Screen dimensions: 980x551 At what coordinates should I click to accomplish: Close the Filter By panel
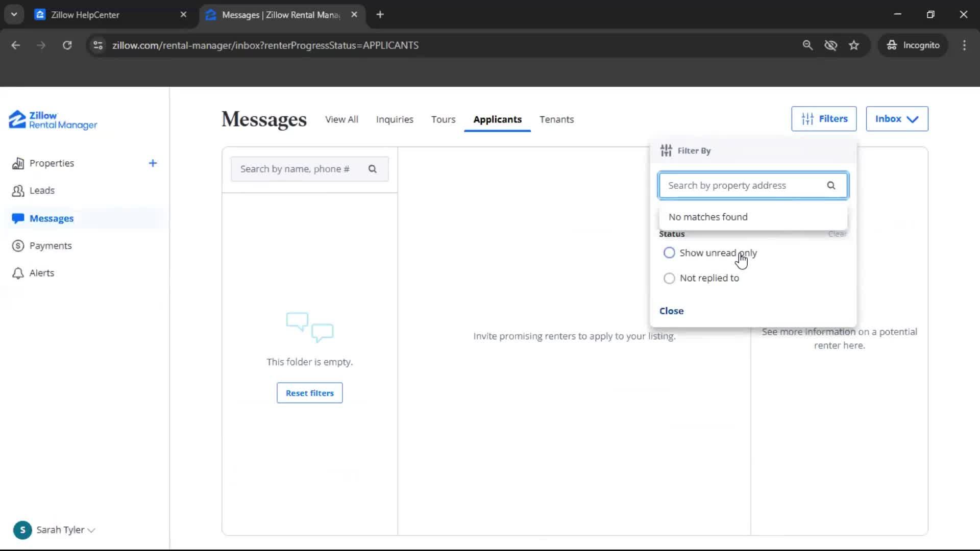pos(671,310)
